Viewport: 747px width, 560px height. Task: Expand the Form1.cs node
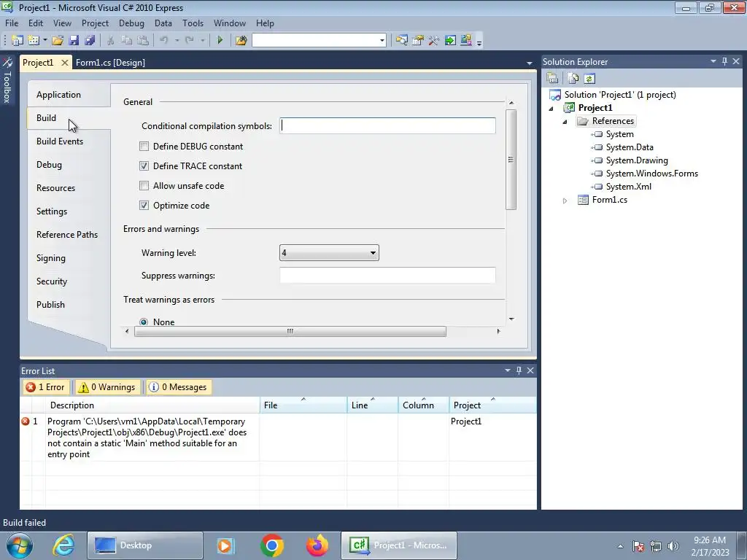(x=565, y=201)
